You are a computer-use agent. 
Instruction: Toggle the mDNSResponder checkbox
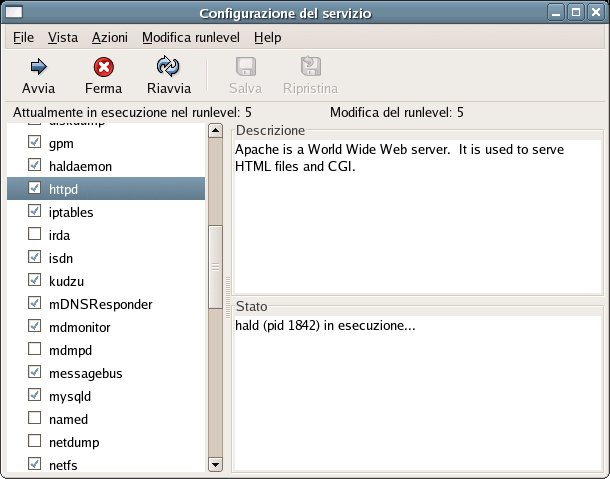click(34, 302)
